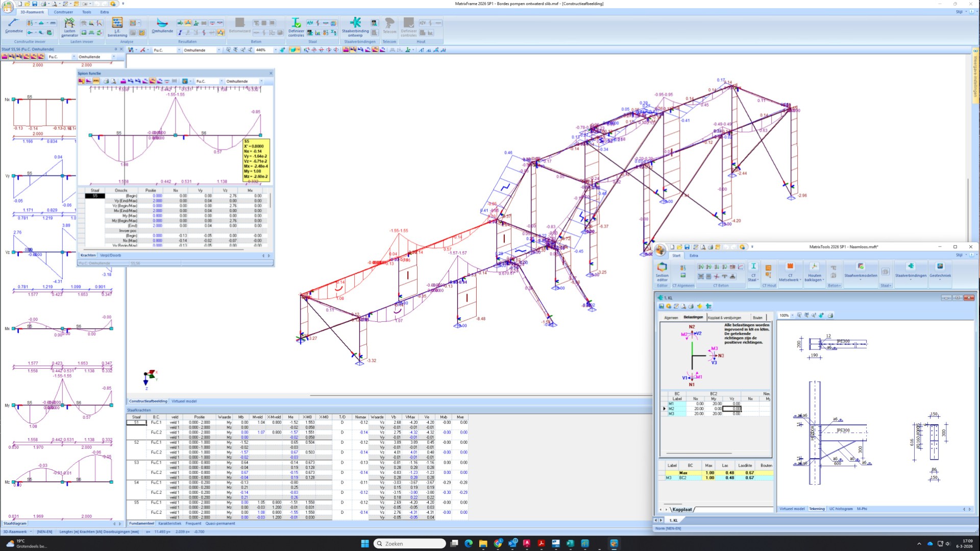
Task: Open Staalverbinding ontwerp
Action: [x=355, y=27]
